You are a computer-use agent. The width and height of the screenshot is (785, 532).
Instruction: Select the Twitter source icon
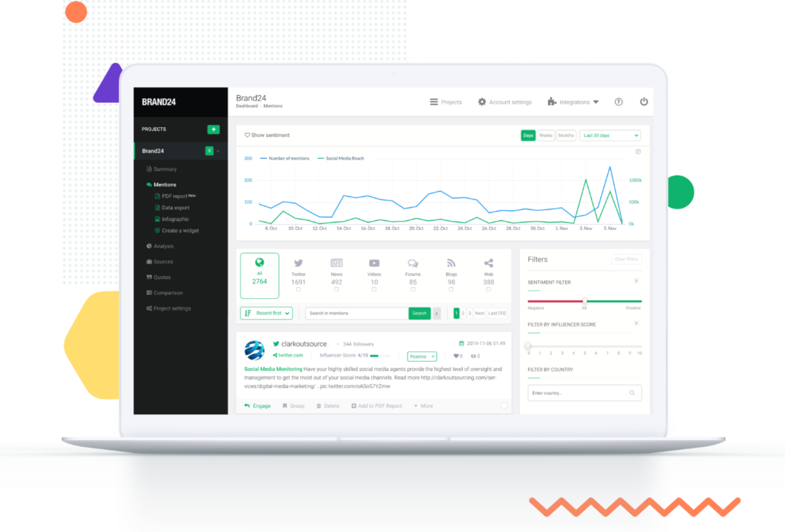coord(298,263)
